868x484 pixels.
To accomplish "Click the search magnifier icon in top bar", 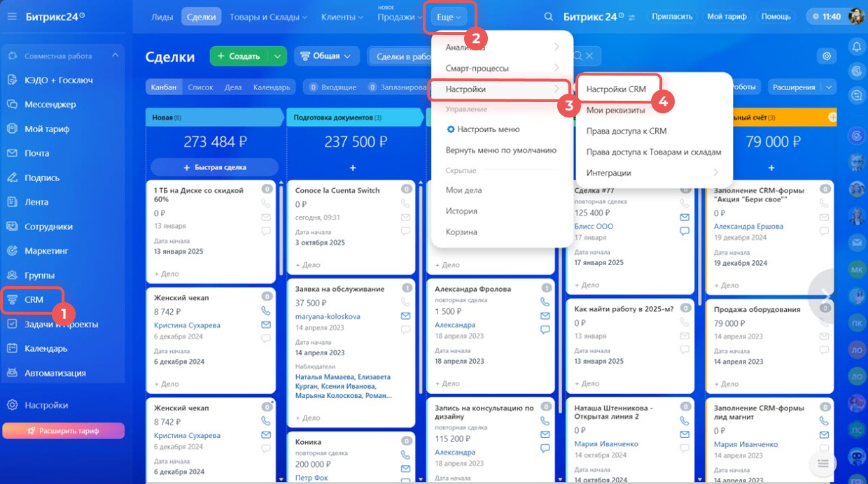I will pos(549,17).
